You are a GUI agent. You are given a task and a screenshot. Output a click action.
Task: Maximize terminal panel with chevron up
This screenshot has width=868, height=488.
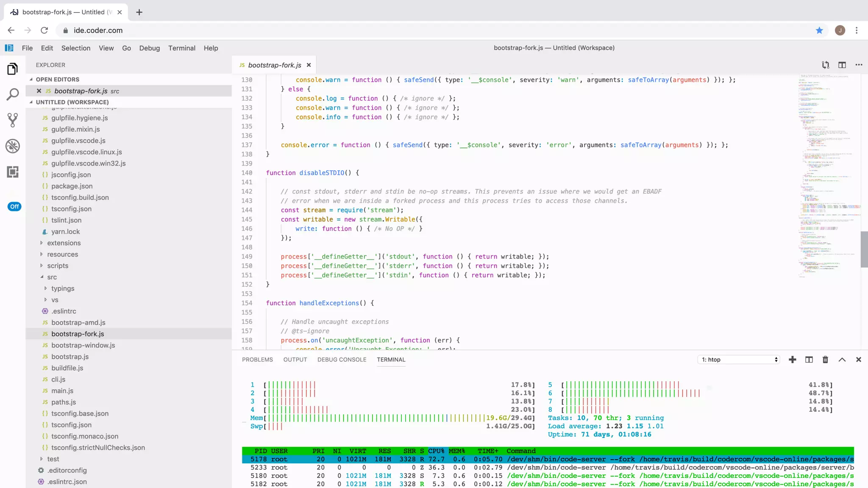click(x=842, y=360)
